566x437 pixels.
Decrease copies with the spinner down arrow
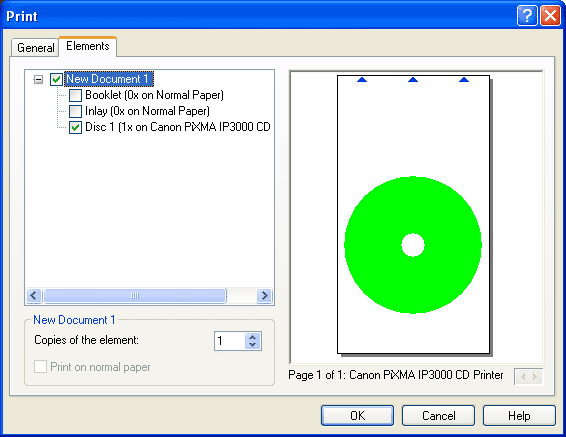click(x=253, y=345)
